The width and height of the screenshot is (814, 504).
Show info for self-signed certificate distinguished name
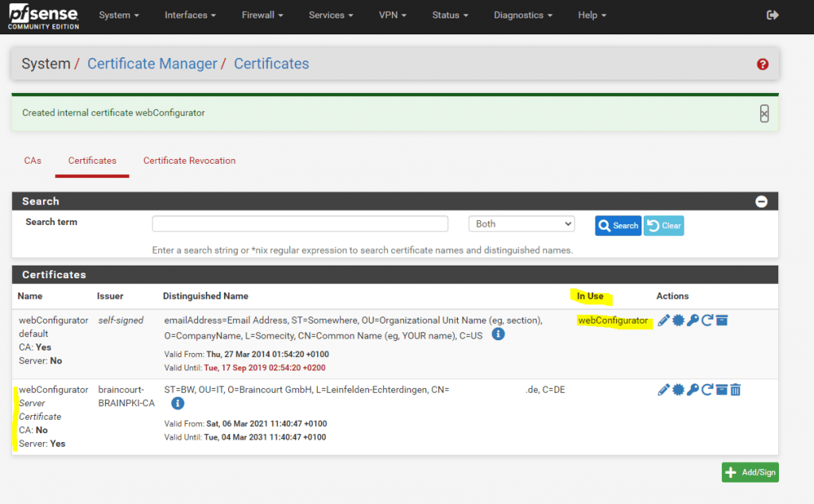[x=498, y=334]
